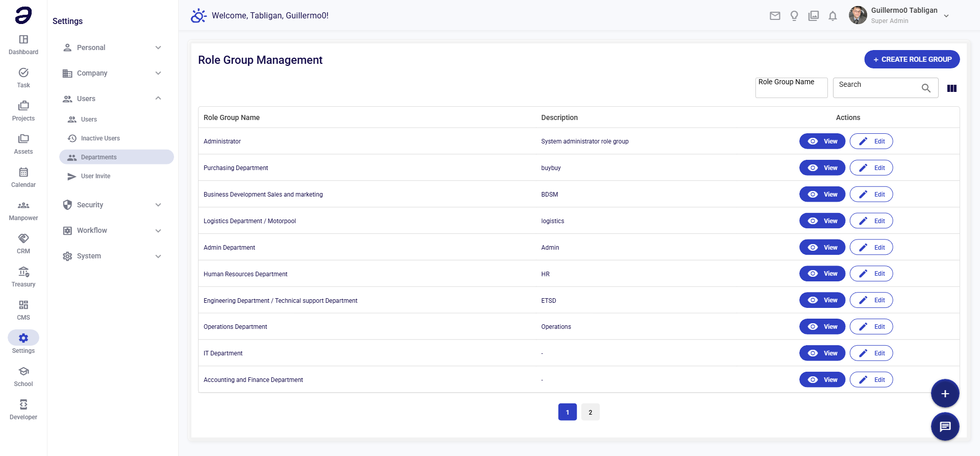This screenshot has height=456, width=980.
Task: View the Operations Department role group
Action: (x=822, y=327)
